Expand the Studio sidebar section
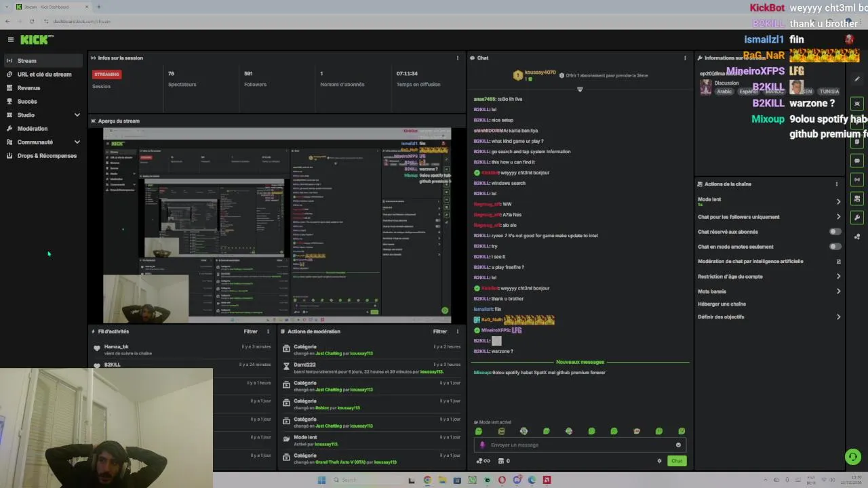This screenshot has width=868, height=488. 77,115
